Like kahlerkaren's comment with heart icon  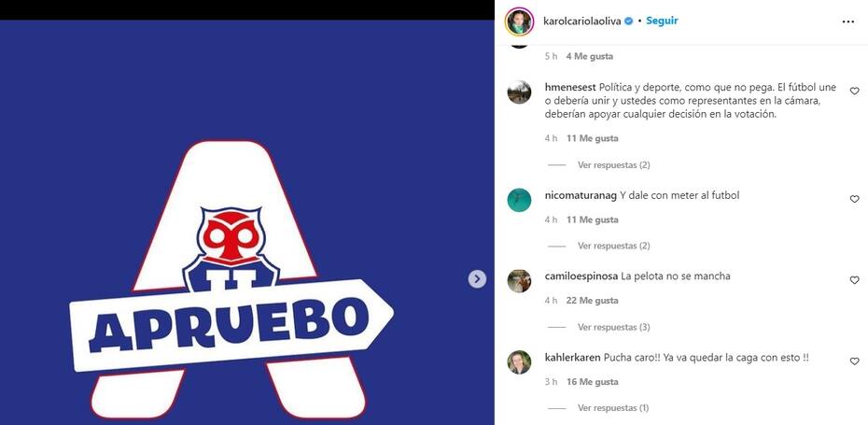pyautogui.click(x=854, y=361)
